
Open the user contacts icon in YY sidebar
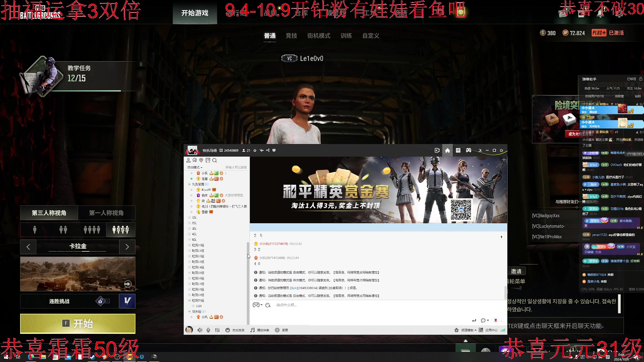pyautogui.click(x=189, y=160)
